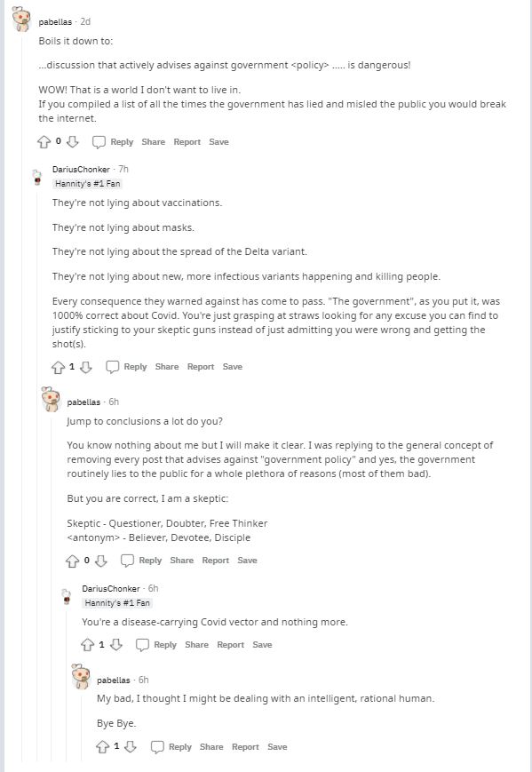Downvote pabellas' top 'Boils it down to' comment
Image resolution: width=532 pixels, height=772 pixels.
(x=72, y=142)
